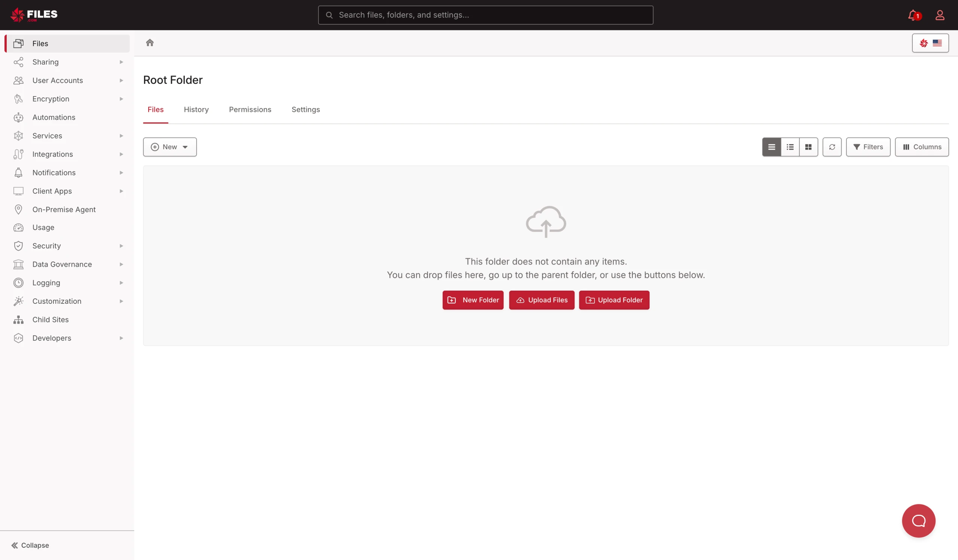Open Child Sites in the sidebar

67,319
